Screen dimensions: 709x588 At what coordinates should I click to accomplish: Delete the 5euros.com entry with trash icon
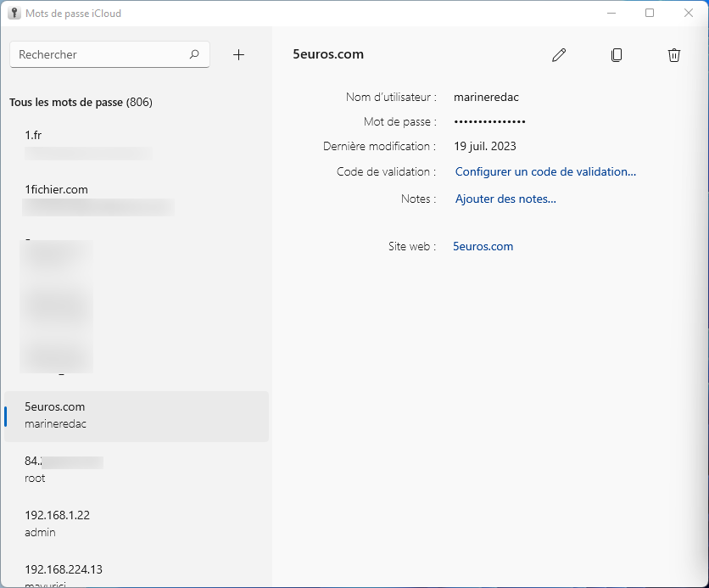pos(673,55)
